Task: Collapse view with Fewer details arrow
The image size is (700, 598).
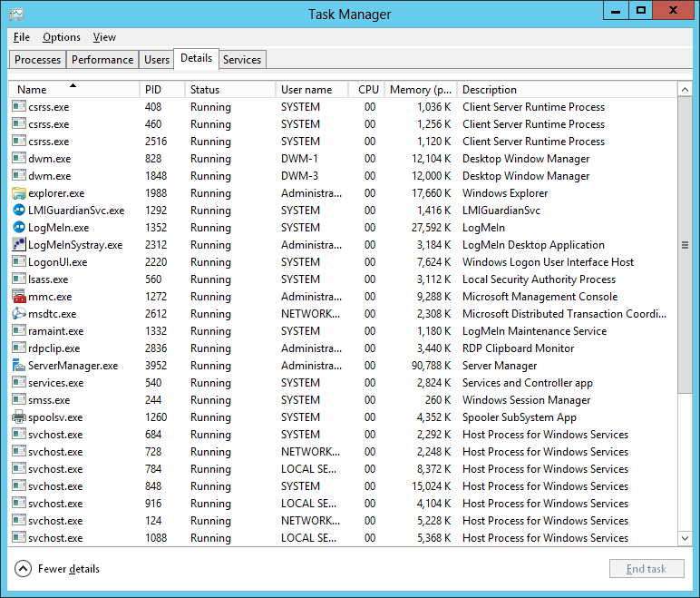Action: (x=23, y=568)
